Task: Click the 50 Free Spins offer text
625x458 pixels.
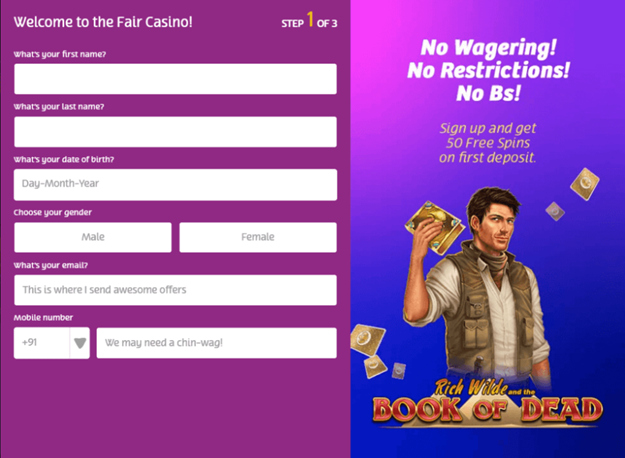Action: coord(487,143)
